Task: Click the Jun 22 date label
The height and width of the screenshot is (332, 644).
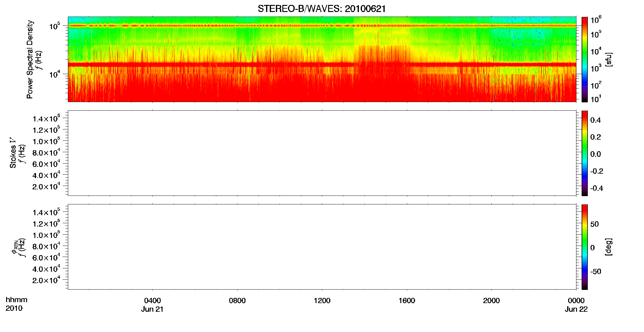Action: [x=576, y=309]
